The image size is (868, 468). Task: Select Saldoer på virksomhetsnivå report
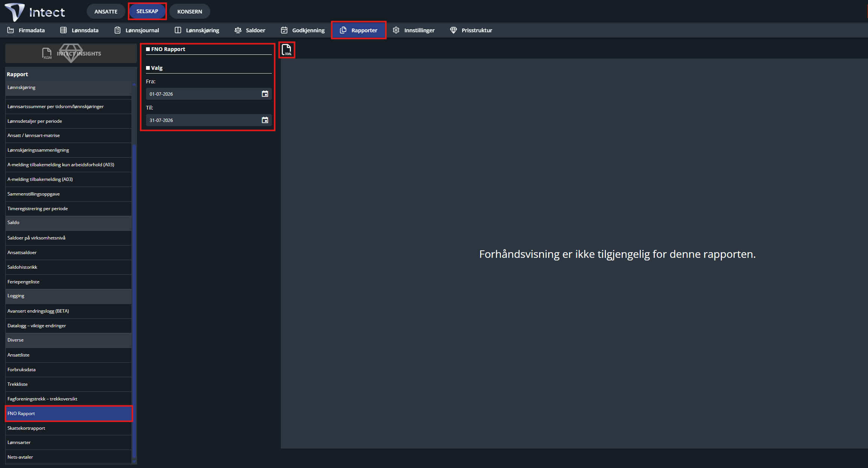tap(68, 238)
